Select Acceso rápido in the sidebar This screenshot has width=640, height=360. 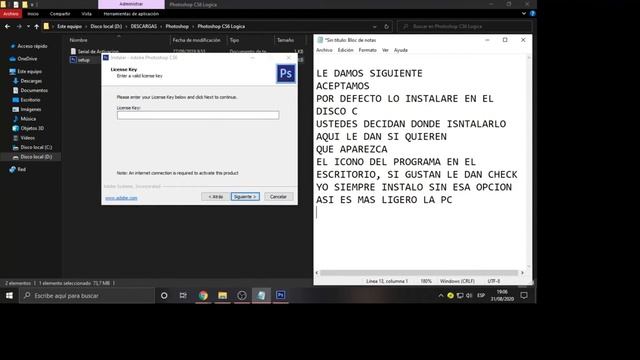32,46
